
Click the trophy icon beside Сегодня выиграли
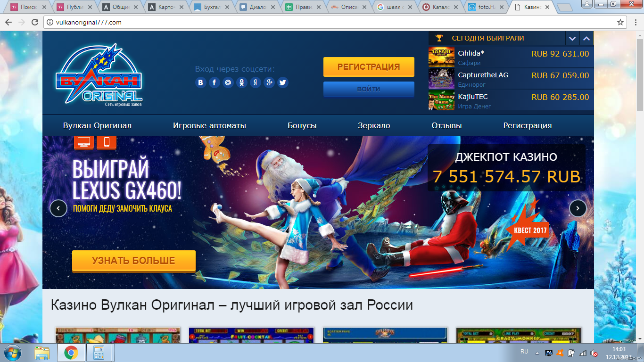tap(439, 38)
